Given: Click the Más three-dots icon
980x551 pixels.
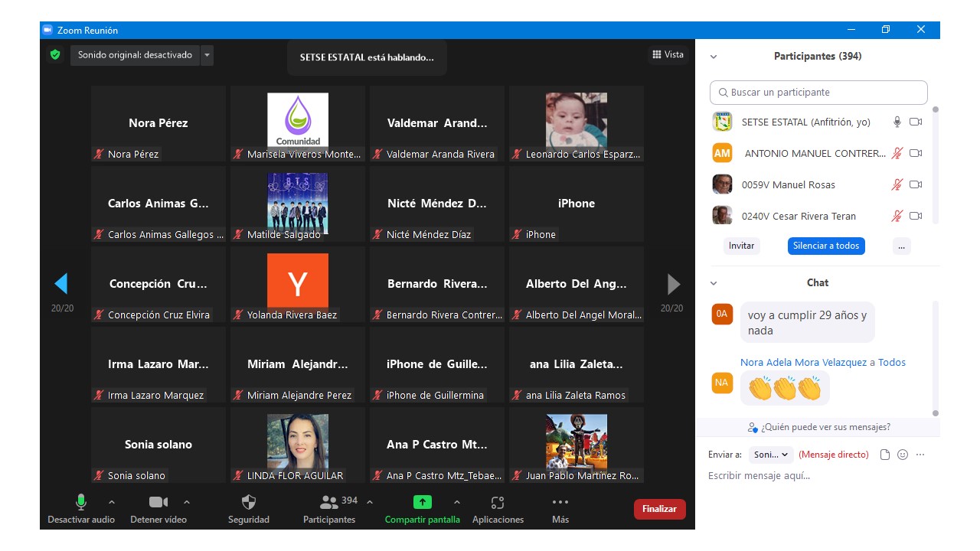Looking at the screenshot, I should pos(560,503).
